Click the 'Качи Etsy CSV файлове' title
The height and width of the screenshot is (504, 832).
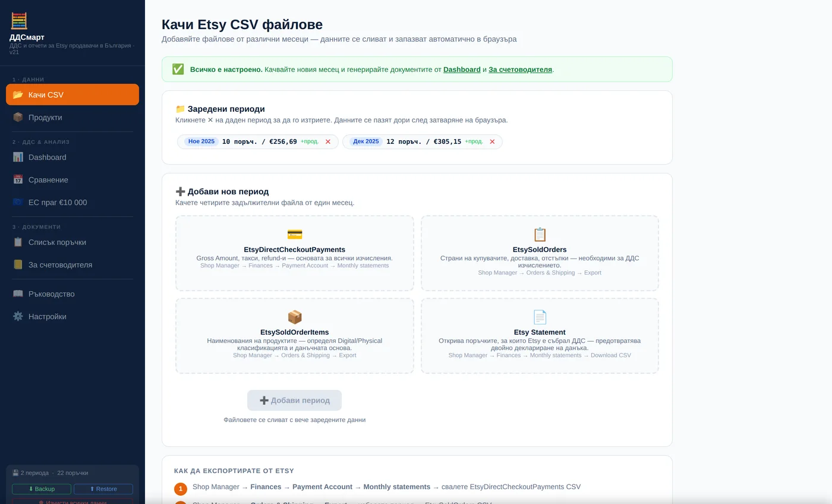click(242, 24)
